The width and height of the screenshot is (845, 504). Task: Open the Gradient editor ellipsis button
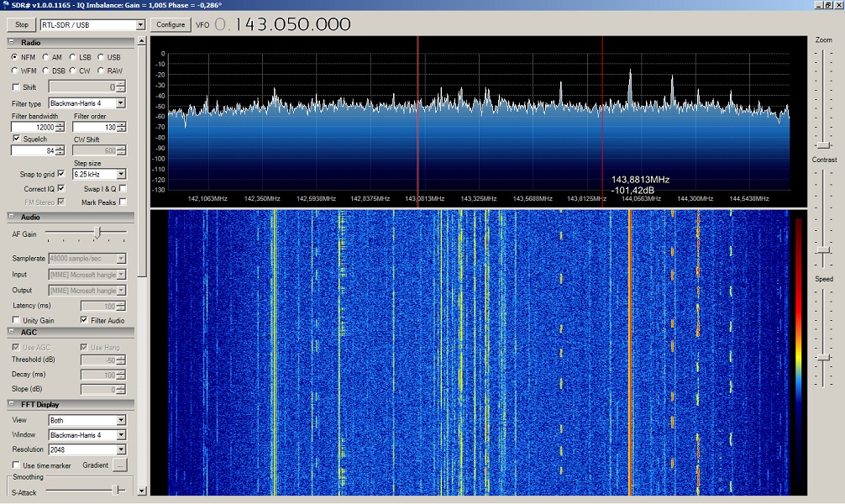pos(120,465)
